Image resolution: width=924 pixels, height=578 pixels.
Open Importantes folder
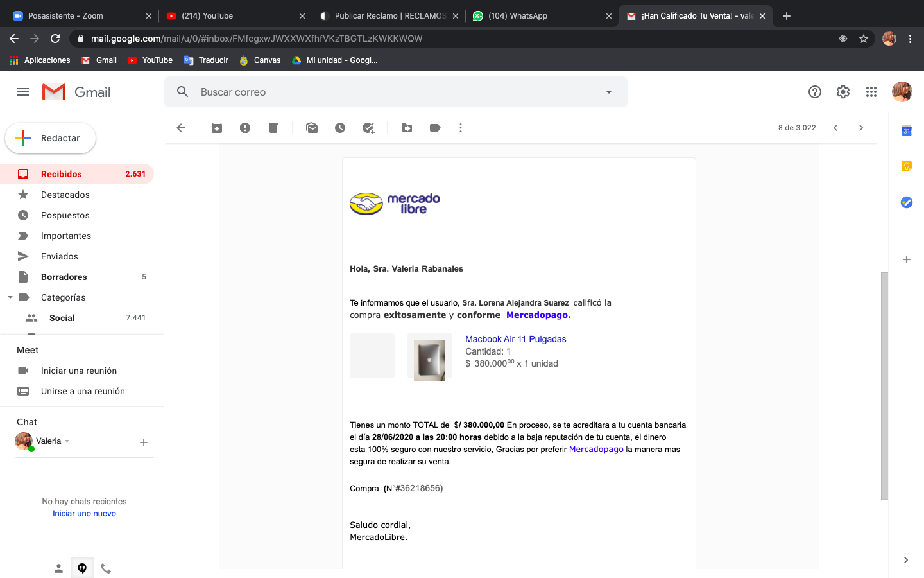pos(77,236)
